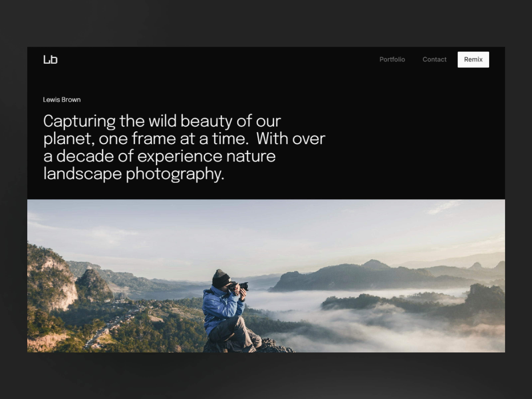Click the Remix button
Viewport: 532px width, 399px height.
473,59
